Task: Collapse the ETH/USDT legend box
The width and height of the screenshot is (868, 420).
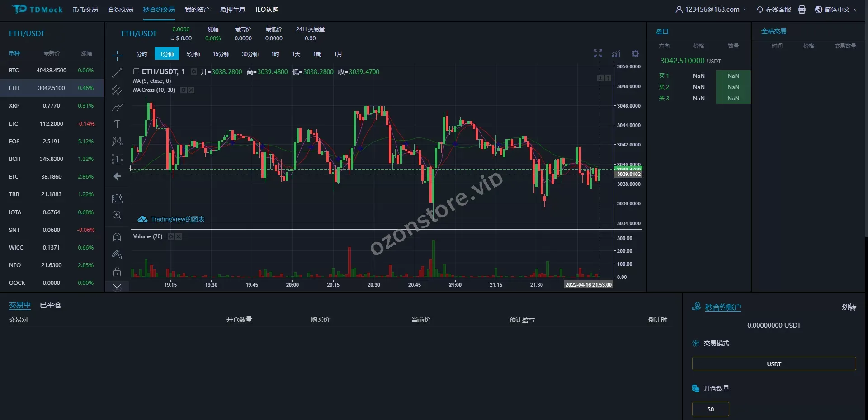Action: click(x=136, y=71)
